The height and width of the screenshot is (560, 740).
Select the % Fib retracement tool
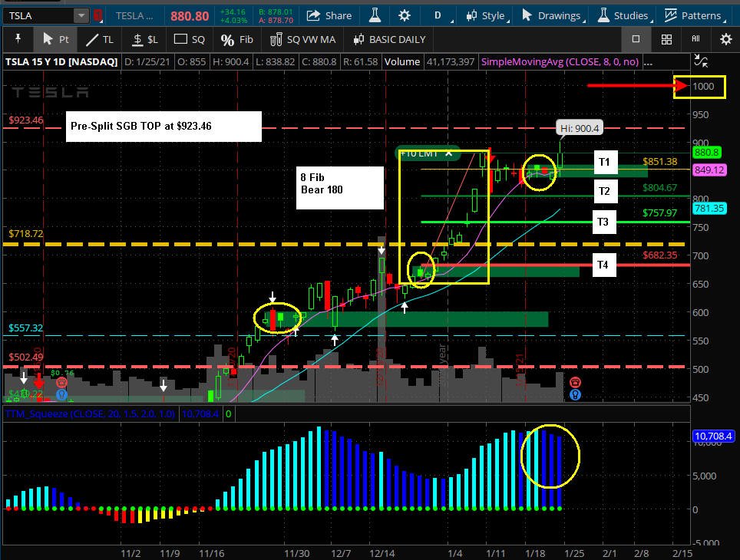[237, 40]
